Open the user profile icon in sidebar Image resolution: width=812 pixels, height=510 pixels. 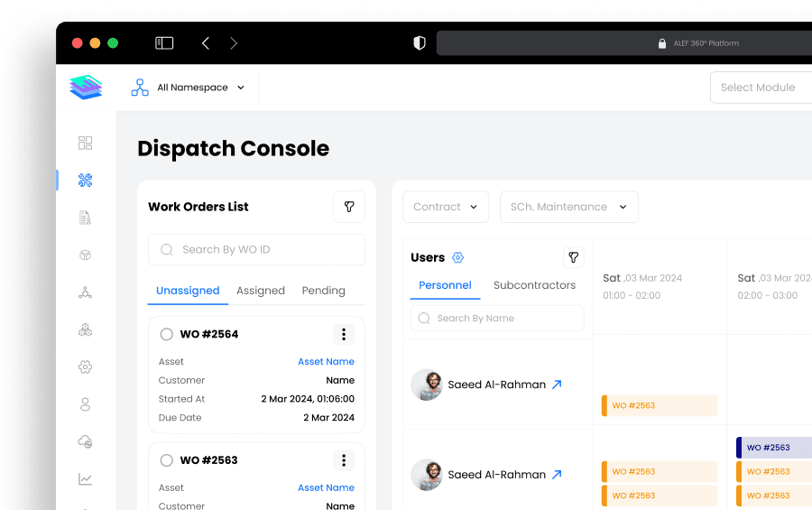(86, 404)
